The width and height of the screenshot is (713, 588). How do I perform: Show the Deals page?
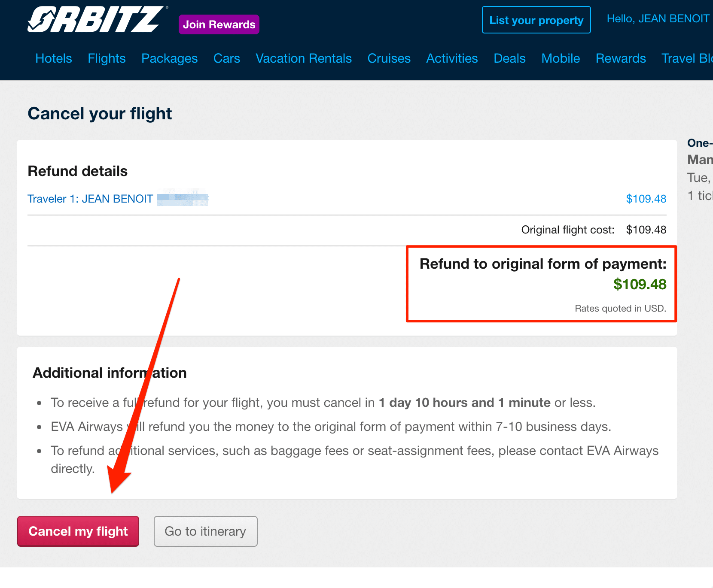coord(509,58)
